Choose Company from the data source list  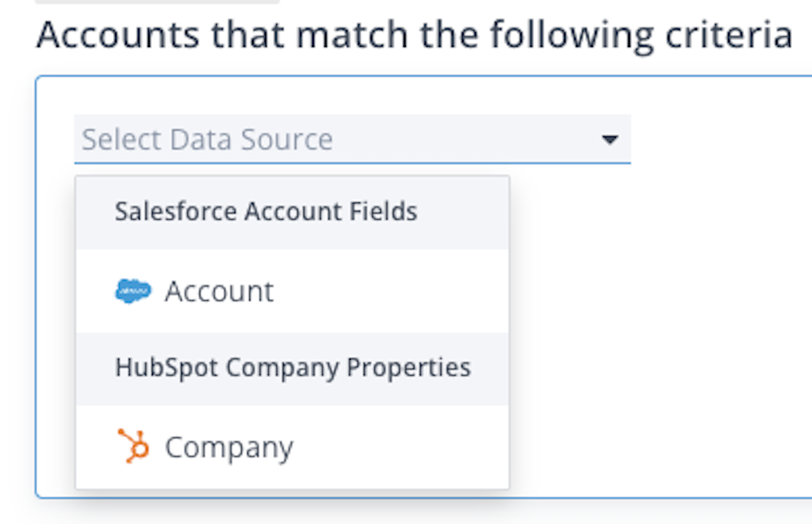click(x=229, y=447)
